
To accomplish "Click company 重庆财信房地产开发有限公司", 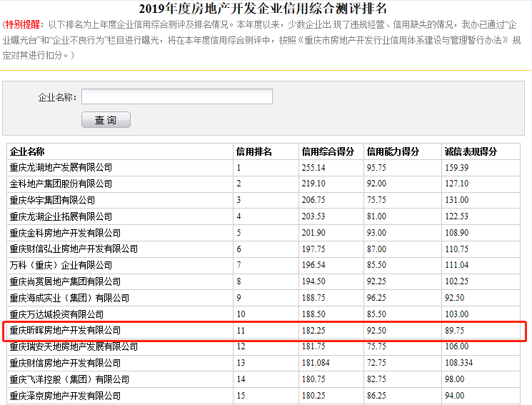I will point(65,363).
